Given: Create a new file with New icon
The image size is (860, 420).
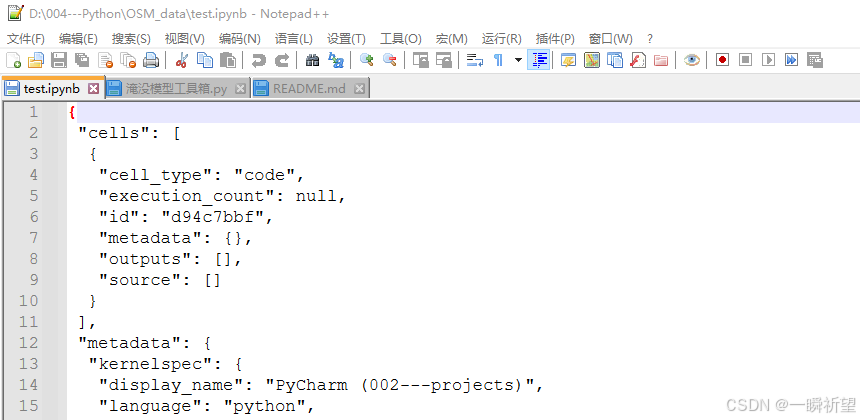Looking at the screenshot, I should click(x=13, y=60).
